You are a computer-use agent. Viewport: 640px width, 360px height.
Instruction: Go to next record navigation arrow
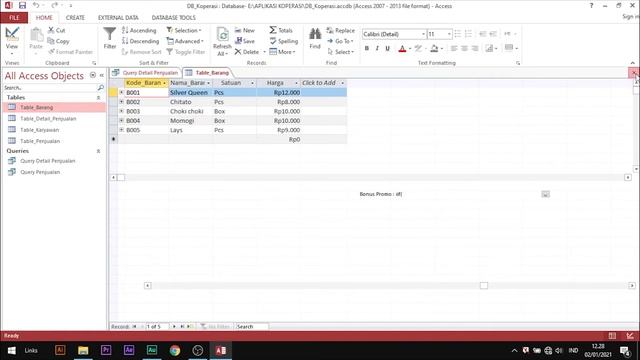174,327
